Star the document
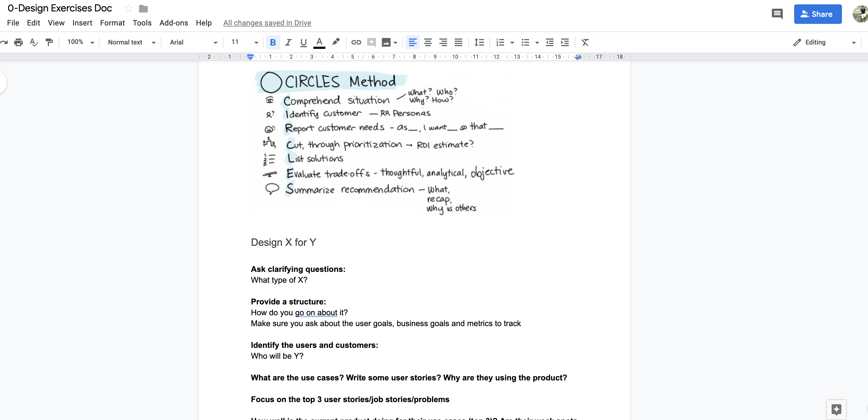868x420 pixels. pyautogui.click(x=128, y=8)
